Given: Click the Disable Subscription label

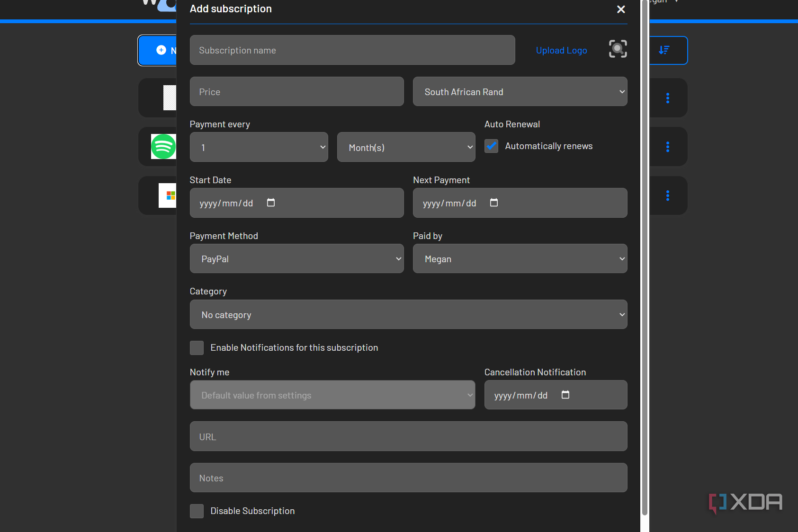Looking at the screenshot, I should tap(252, 511).
